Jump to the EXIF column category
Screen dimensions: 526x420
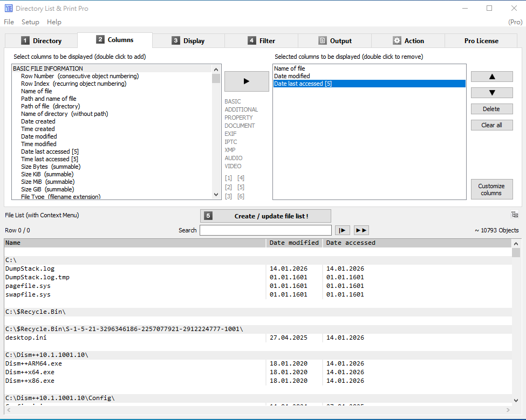pos(230,134)
